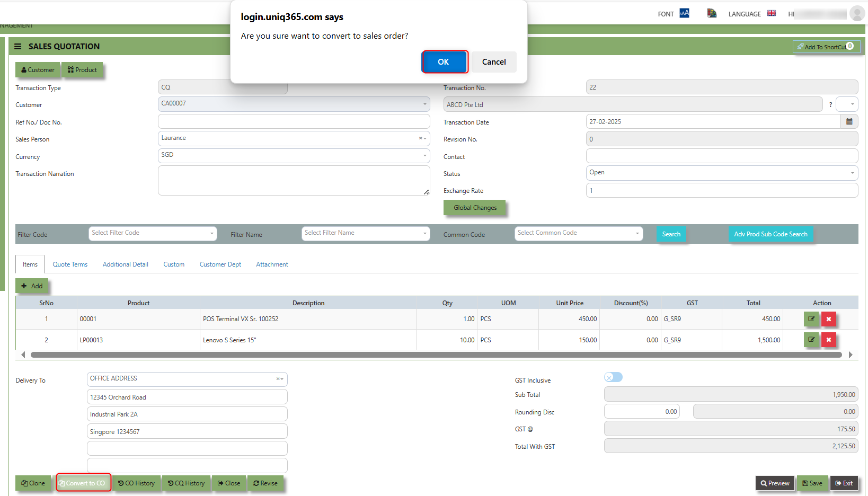Delete the Lenovo S Series row

point(829,340)
